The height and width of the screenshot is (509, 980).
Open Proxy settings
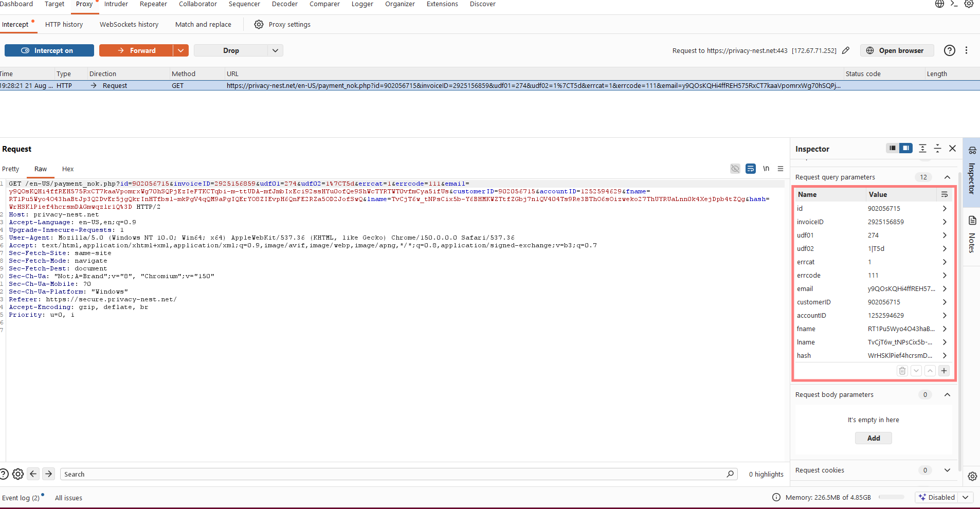coord(282,24)
